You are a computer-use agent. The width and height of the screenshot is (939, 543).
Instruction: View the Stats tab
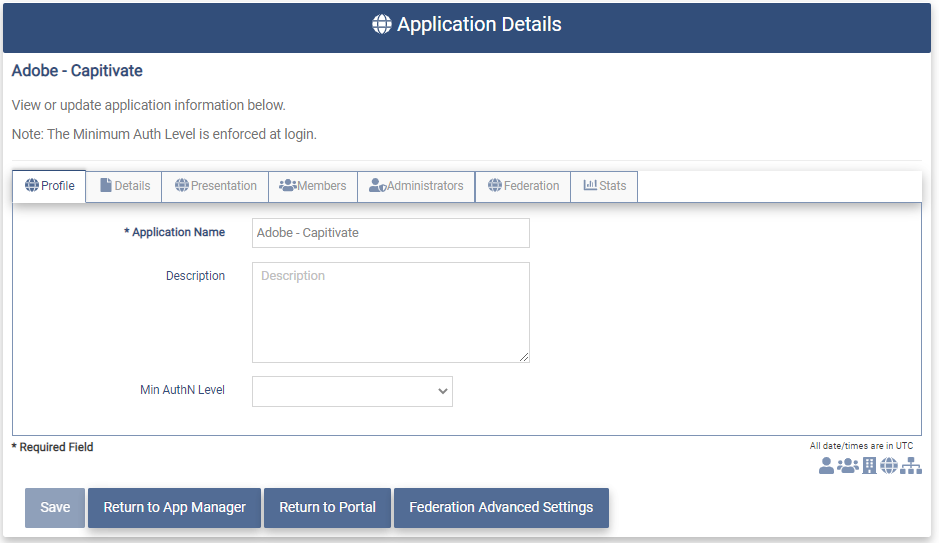pyautogui.click(x=605, y=186)
